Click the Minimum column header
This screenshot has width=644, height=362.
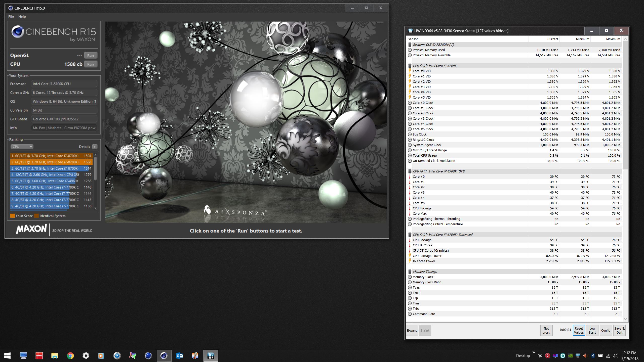pyautogui.click(x=575, y=39)
